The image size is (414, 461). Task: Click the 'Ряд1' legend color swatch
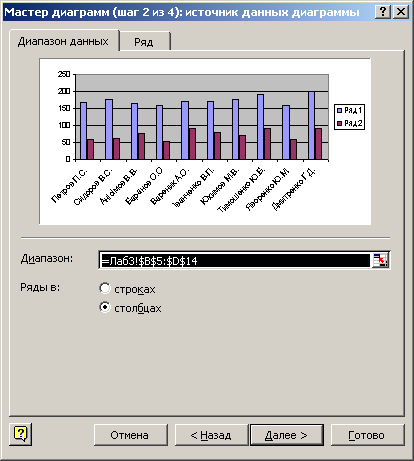point(340,110)
